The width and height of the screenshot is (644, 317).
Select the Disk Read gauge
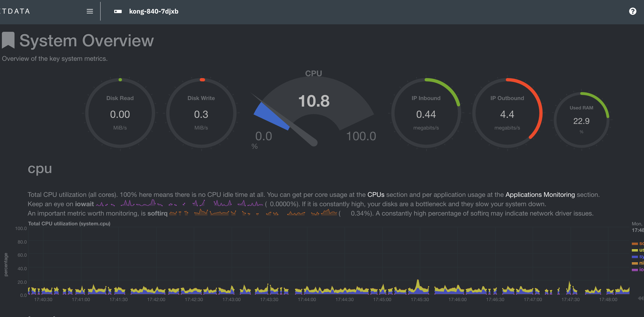pos(120,114)
